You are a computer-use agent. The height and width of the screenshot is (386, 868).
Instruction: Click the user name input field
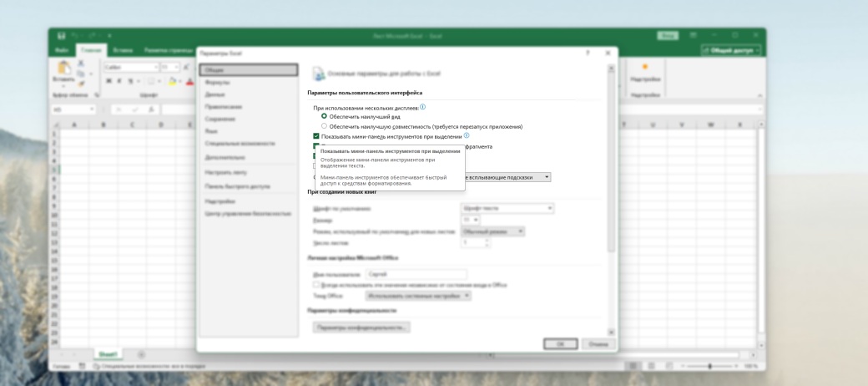416,274
